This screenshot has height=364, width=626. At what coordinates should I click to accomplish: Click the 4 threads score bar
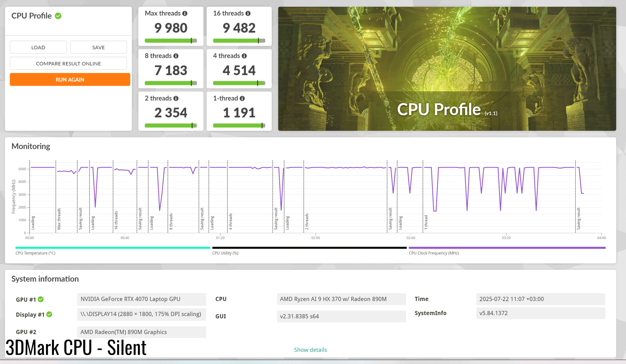(239, 83)
